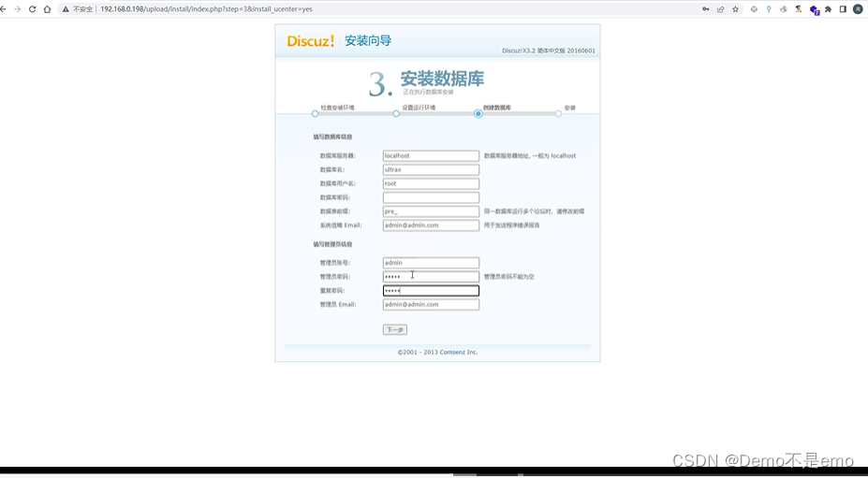This screenshot has width=868, height=478.
Task: Click the URL in the address bar
Action: click(x=207, y=8)
